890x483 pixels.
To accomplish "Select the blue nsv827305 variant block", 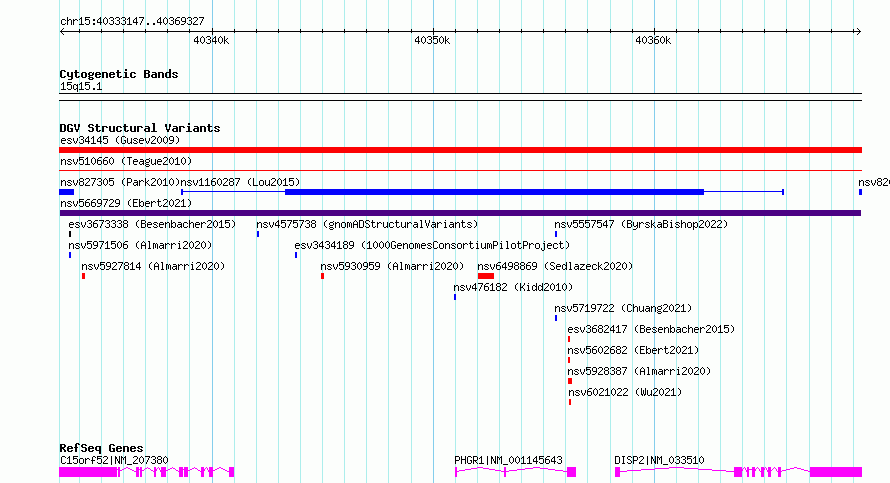I will click(x=66, y=192).
